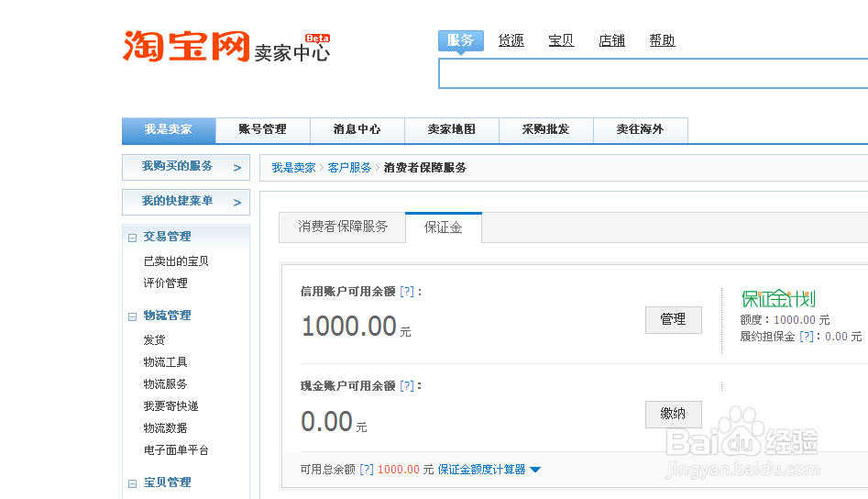
Task: Open the 卖往海外 navigation tab
Action: 641,130
